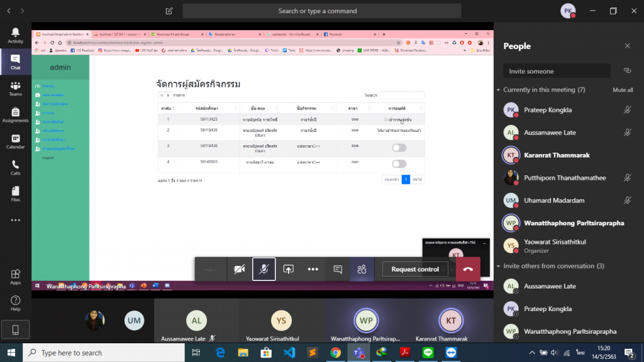Click the 'Invite someone' input field
The image size is (644, 362).
[557, 71]
